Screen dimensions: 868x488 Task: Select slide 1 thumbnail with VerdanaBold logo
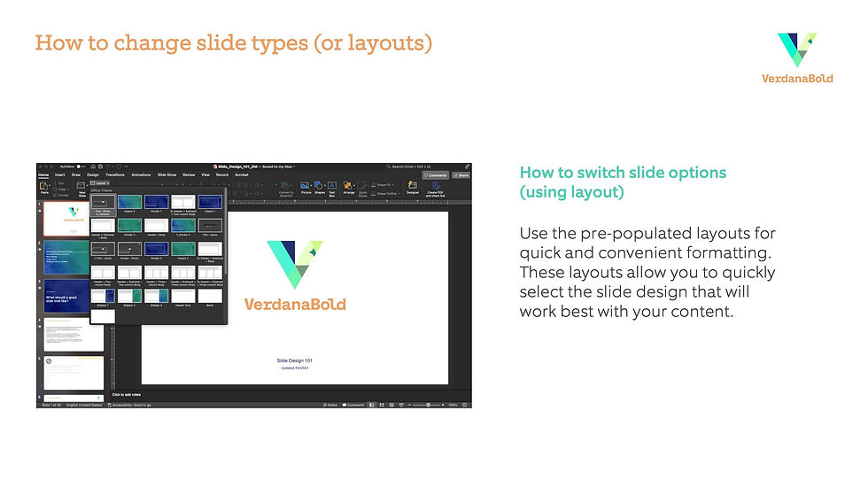(x=66, y=218)
